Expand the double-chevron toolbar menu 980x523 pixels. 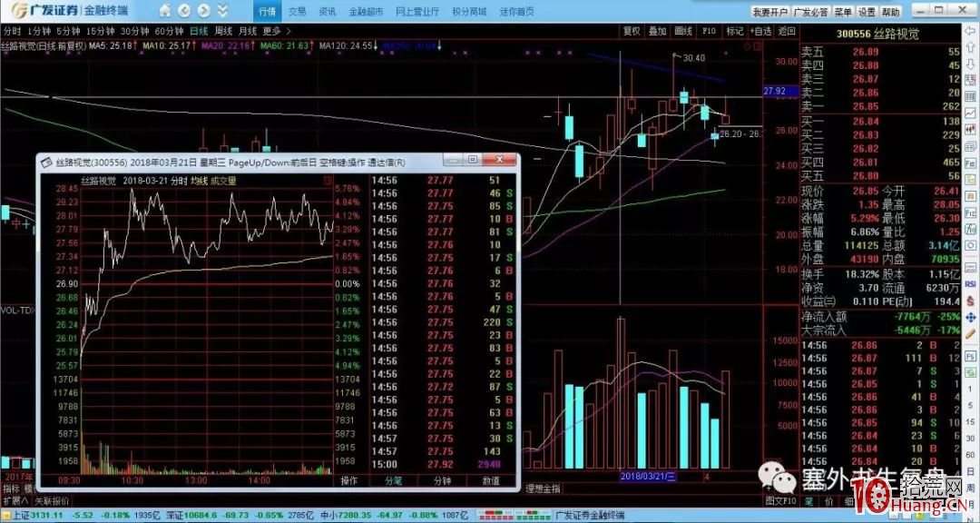click(223, 11)
